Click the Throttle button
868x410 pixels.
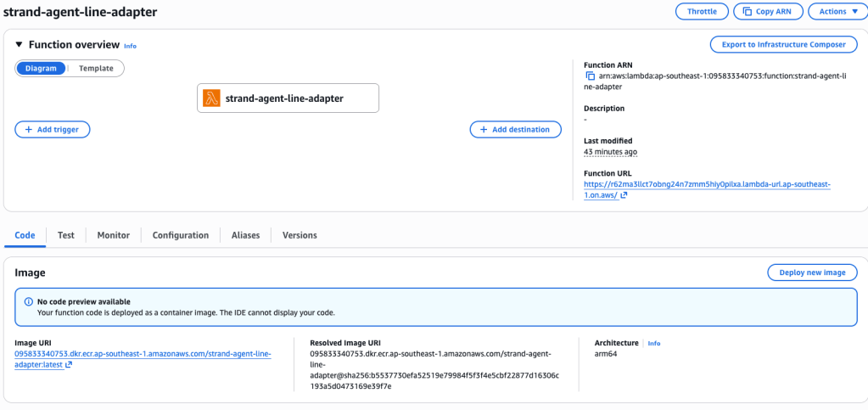pyautogui.click(x=702, y=11)
